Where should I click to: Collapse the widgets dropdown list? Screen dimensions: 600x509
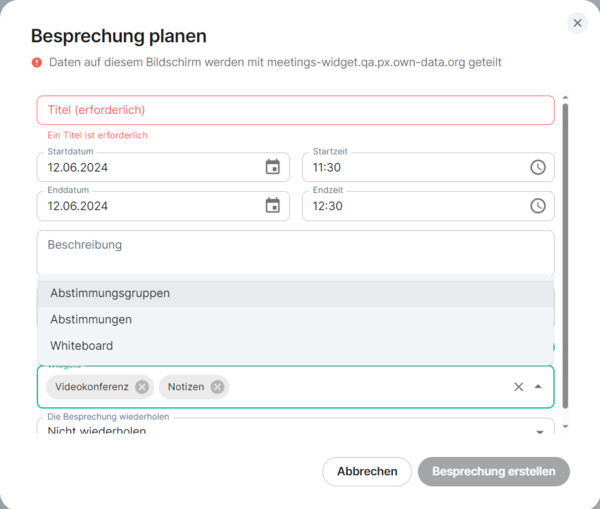[538, 387]
